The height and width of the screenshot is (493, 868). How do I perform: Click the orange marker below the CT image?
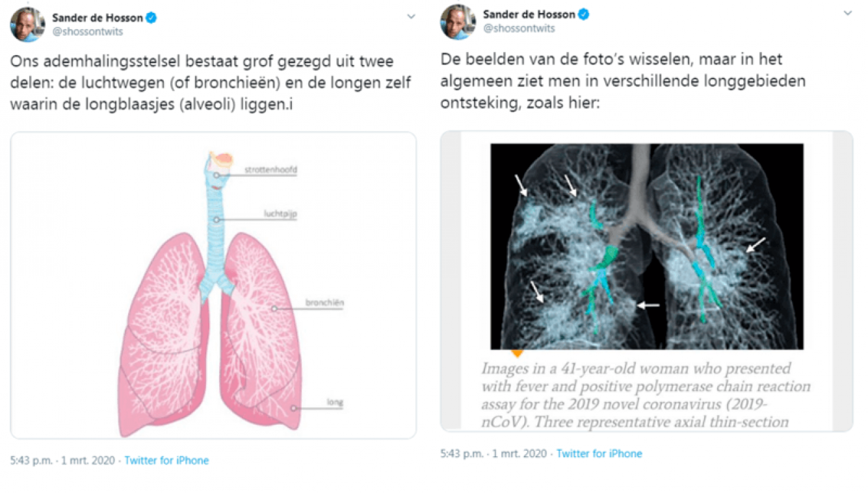tap(518, 351)
